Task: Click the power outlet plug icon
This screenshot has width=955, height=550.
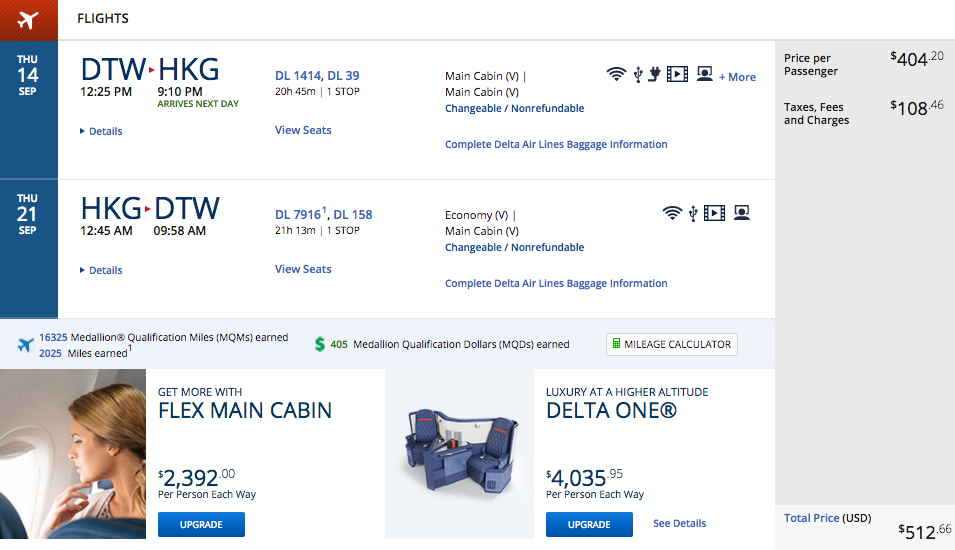Action: (654, 74)
